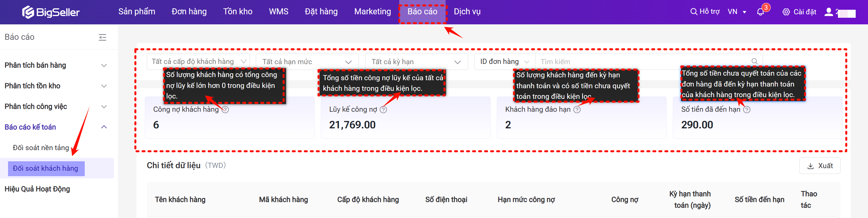Click Số tiền đến hạn column header
This screenshot has width=868, height=218.
tap(759, 200)
